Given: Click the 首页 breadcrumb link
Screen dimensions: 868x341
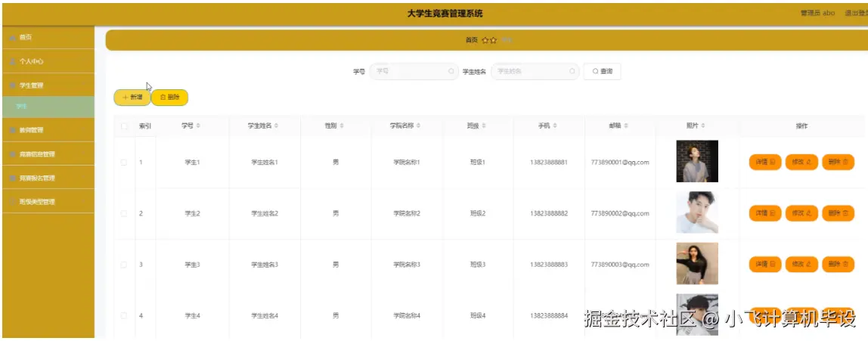Looking at the screenshot, I should 471,40.
